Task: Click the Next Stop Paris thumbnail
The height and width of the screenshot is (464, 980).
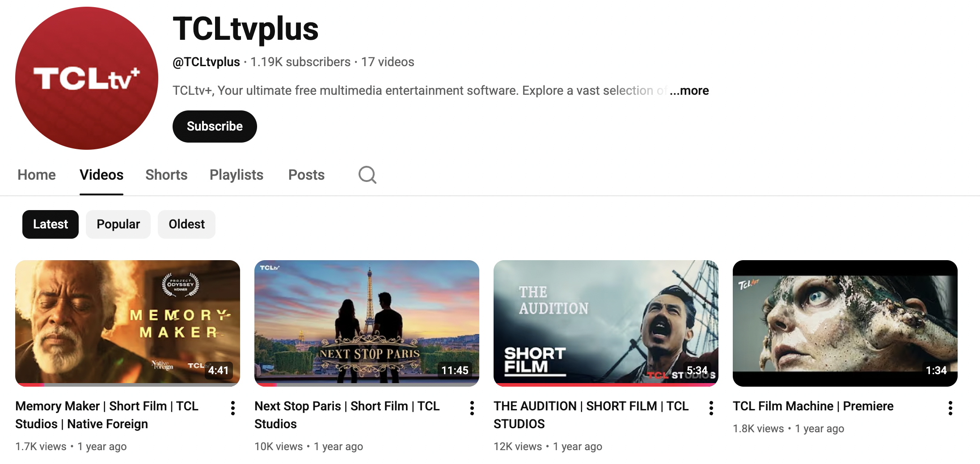Action: coord(367,323)
